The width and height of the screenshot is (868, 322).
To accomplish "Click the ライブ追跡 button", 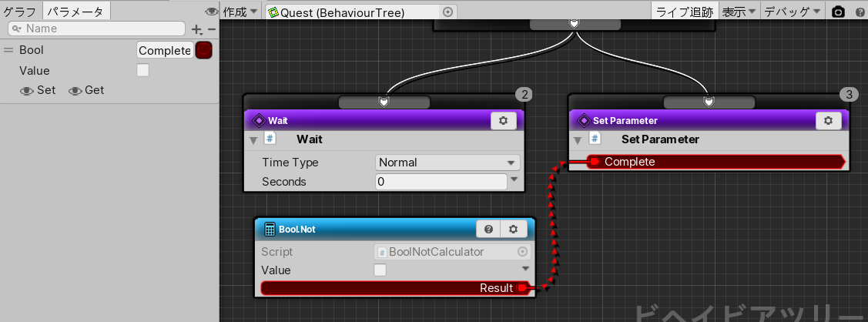I will pos(685,12).
